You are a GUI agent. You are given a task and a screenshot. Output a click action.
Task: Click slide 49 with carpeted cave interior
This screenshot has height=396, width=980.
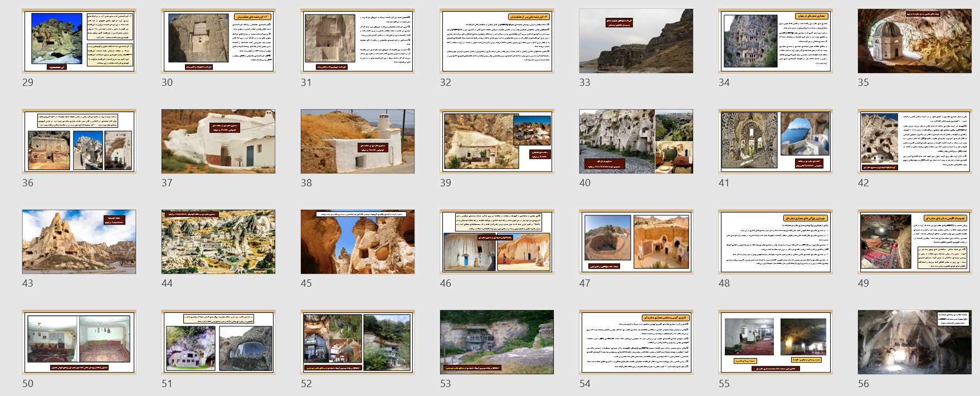coord(914,242)
